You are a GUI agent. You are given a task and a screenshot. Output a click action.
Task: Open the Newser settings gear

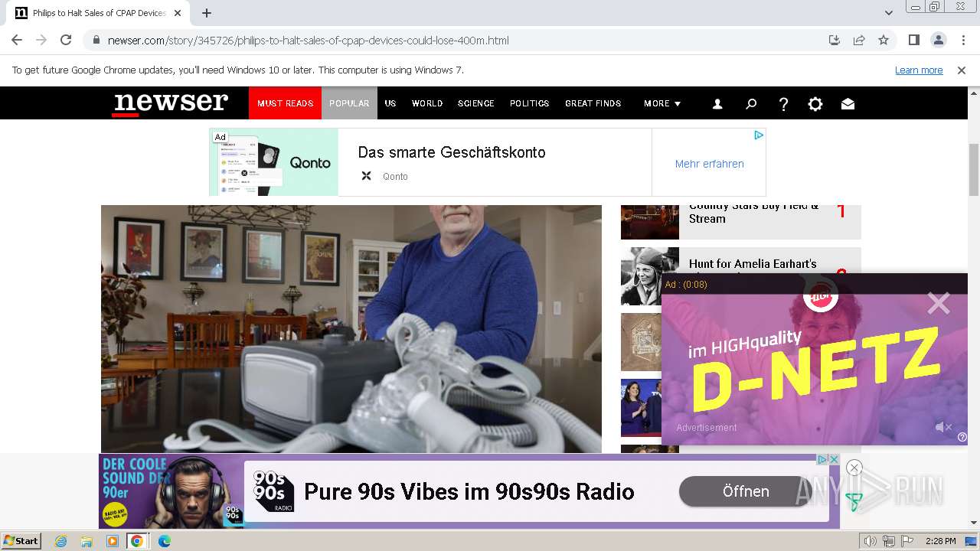pos(815,104)
